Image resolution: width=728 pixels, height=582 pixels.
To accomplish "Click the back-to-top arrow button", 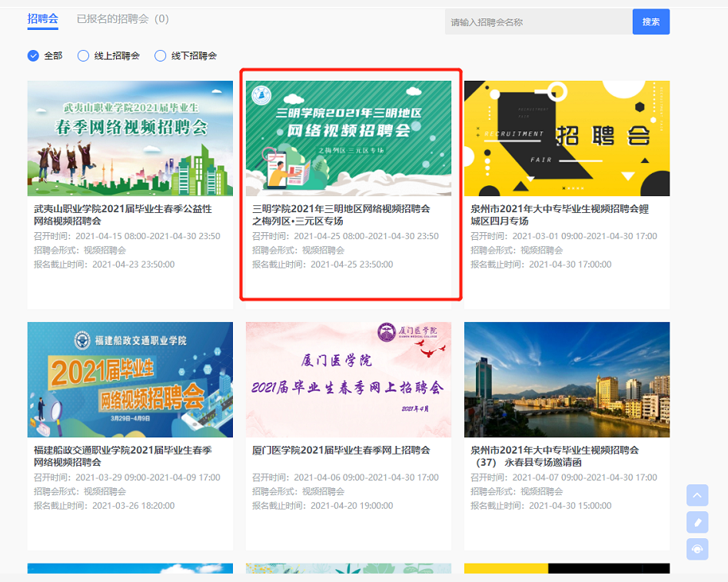I will (697, 495).
